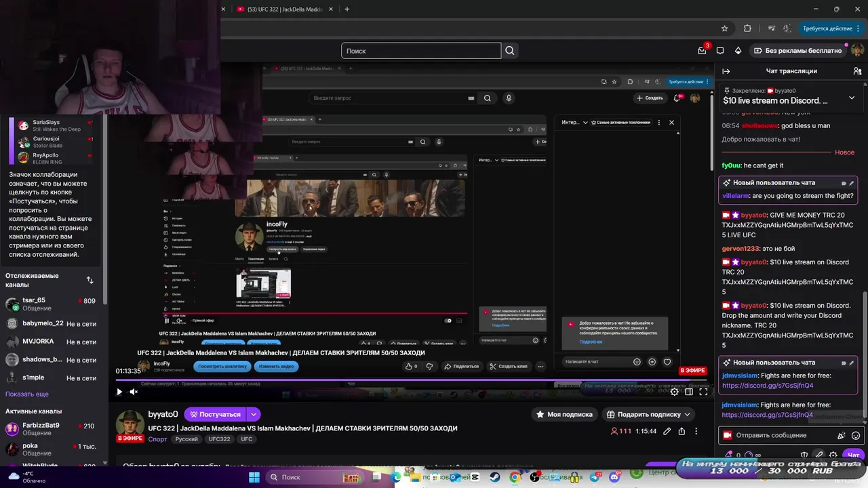Click the cheer celebration icon in message box
This screenshot has width=868, height=488.
point(842,436)
